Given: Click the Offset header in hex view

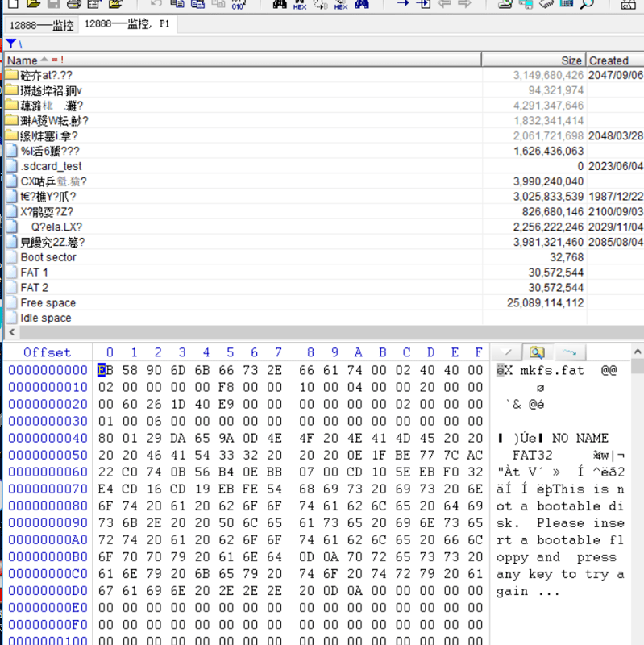Looking at the screenshot, I should tap(47, 352).
